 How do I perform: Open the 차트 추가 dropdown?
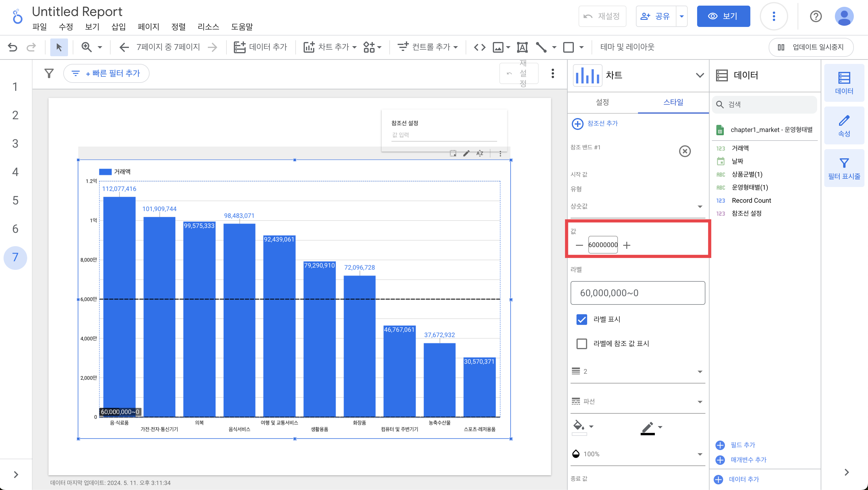tap(330, 47)
